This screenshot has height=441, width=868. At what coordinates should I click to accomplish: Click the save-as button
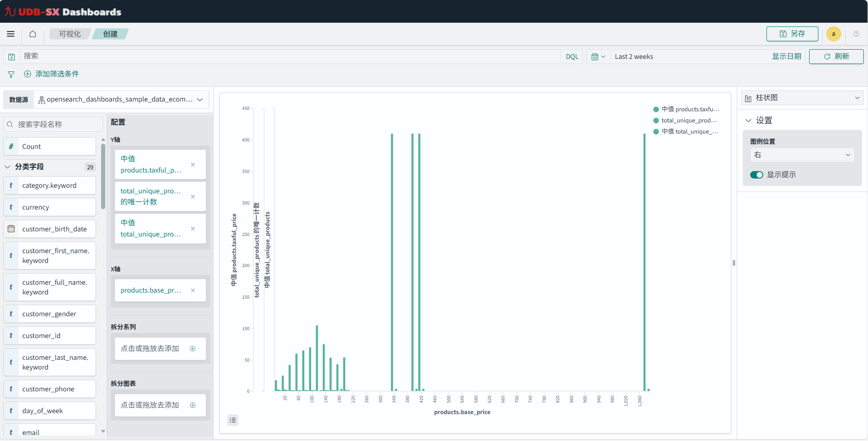click(792, 34)
